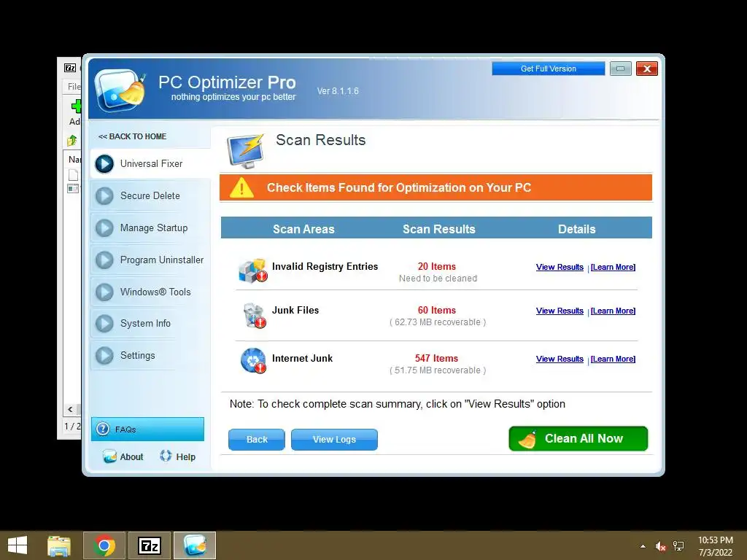This screenshot has height=560, width=747.
Task: Click the Scan Results monitor lightning icon
Action: click(245, 151)
